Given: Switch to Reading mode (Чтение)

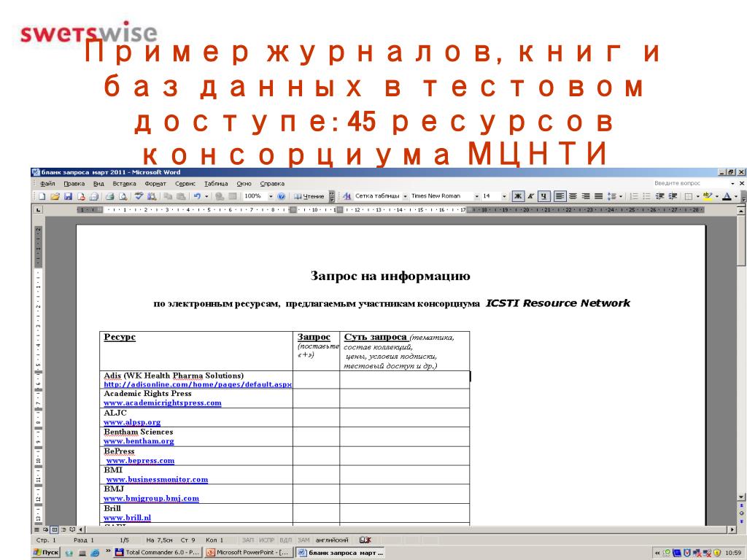Looking at the screenshot, I should pos(309,196).
